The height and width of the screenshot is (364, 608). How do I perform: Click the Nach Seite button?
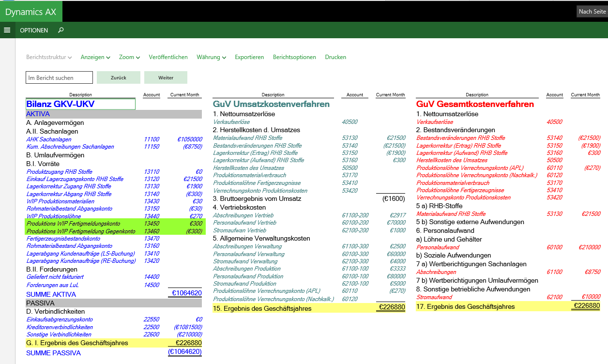coord(592,12)
